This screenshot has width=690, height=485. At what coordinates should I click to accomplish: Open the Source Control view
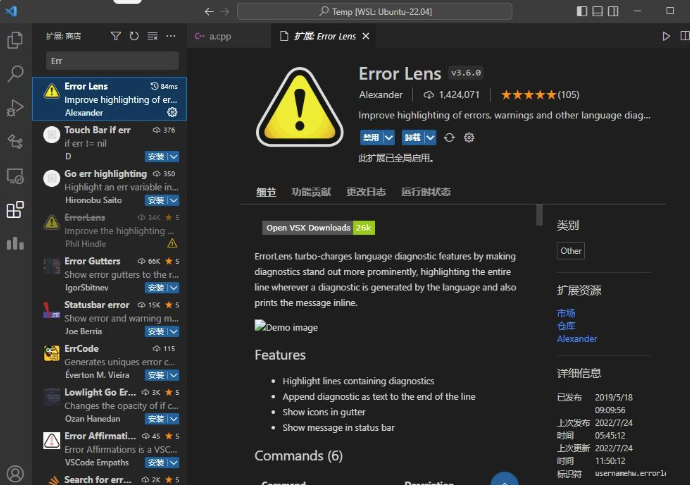click(15, 142)
